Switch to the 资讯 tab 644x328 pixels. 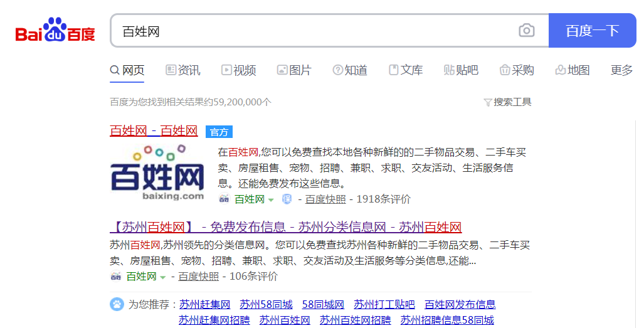(183, 70)
